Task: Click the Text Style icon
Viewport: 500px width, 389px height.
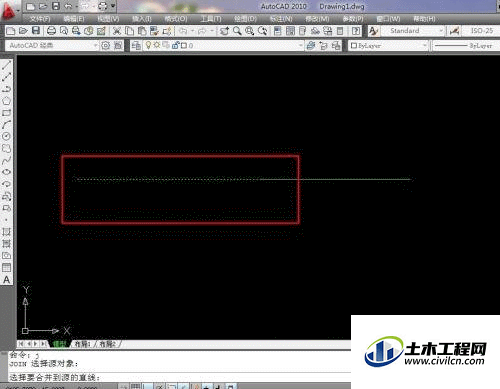Action: 373,31
